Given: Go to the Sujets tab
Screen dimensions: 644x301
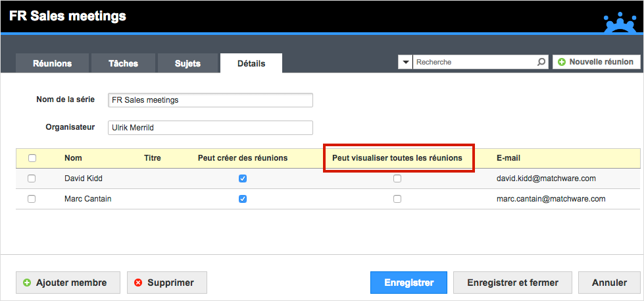Looking at the screenshot, I should pos(187,63).
